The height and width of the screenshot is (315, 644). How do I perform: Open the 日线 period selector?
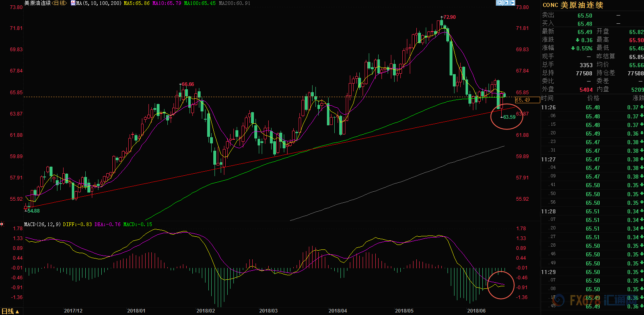10,311
